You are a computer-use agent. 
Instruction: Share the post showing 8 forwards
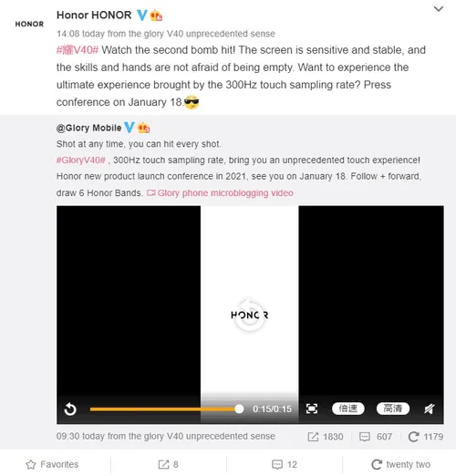pos(168,464)
